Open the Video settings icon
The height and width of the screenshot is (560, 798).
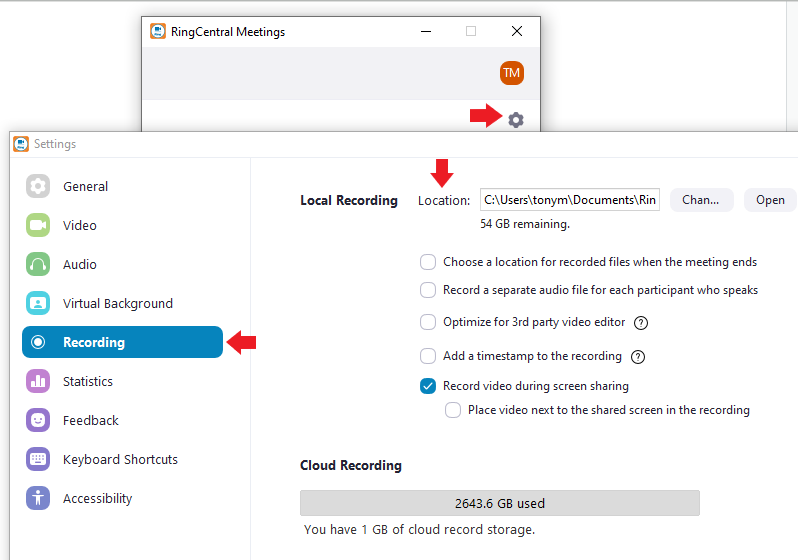point(38,225)
